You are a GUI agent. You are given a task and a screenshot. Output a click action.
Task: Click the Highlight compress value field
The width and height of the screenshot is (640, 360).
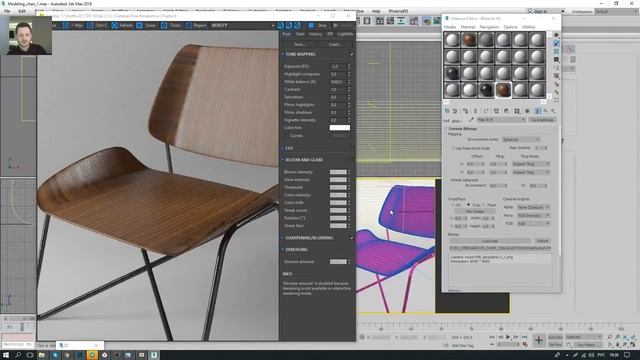[x=338, y=74]
